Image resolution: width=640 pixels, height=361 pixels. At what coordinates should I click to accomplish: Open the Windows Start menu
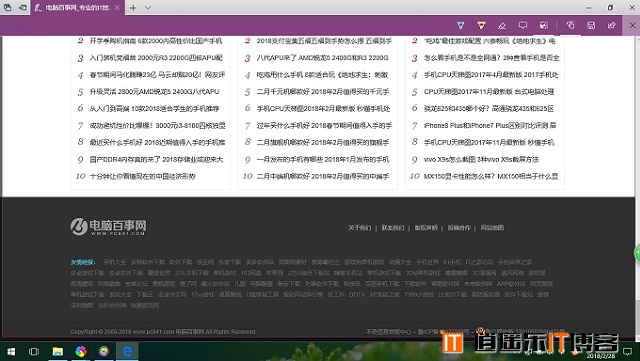[11, 352]
